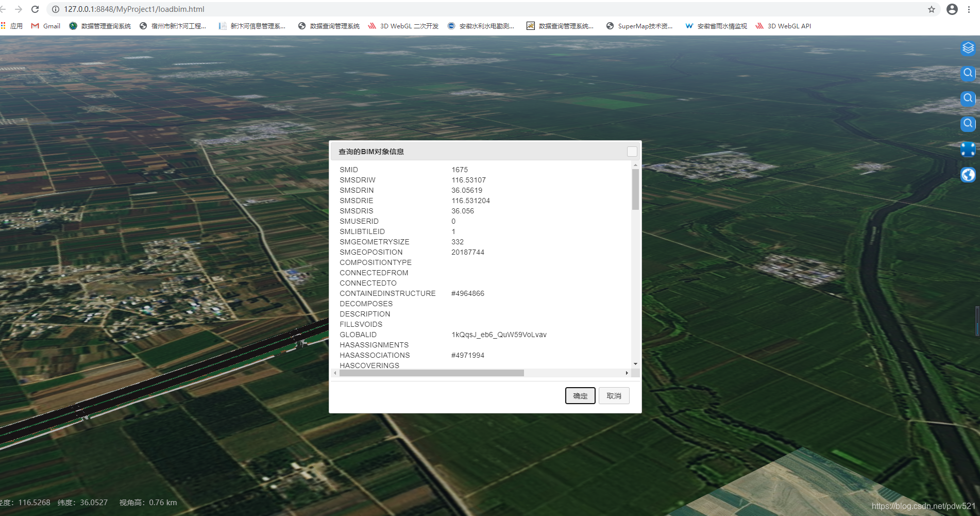980x516 pixels.
Task: Click the browser reload icon
Action: [x=35, y=9]
